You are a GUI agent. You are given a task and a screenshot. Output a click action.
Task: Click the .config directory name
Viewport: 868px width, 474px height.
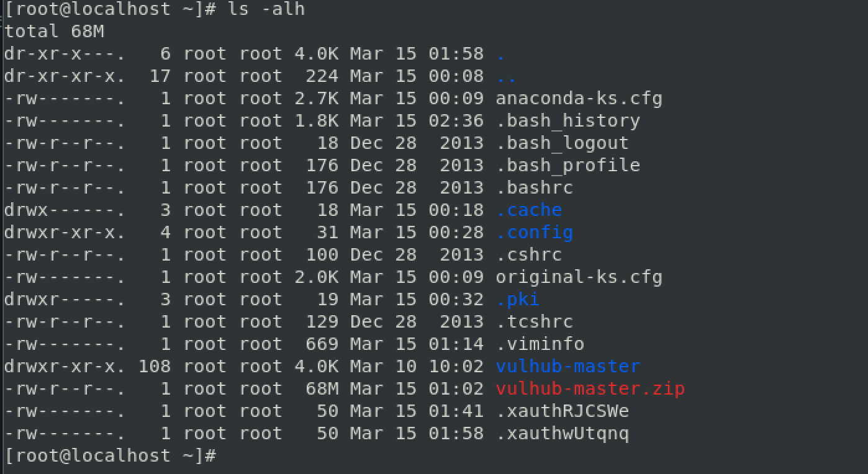tap(534, 233)
